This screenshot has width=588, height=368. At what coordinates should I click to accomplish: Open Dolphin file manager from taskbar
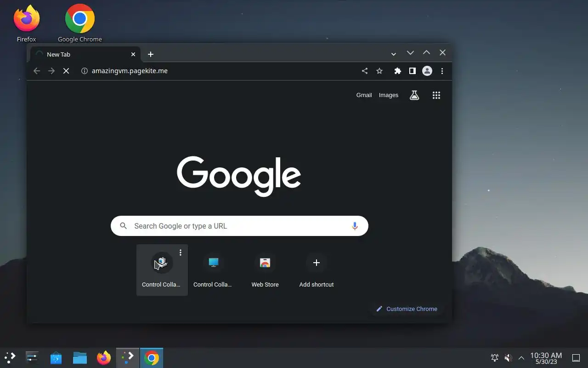[x=80, y=357]
